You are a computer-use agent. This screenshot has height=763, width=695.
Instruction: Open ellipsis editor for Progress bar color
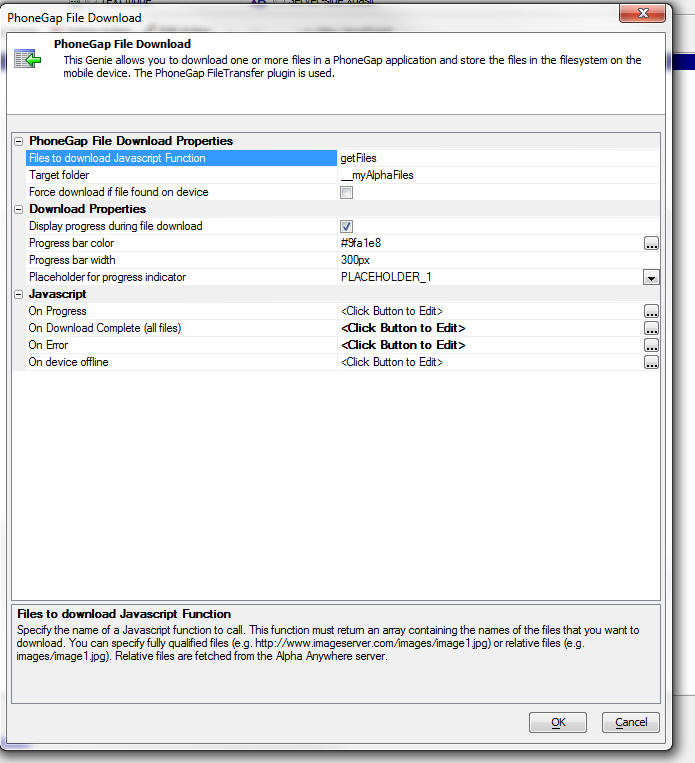coord(651,243)
